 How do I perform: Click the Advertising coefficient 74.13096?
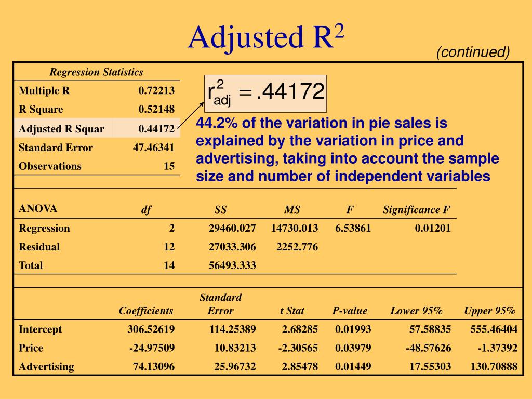point(154,366)
